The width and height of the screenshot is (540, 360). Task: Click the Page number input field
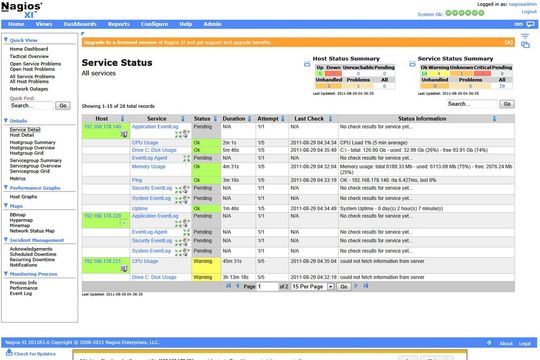point(268,287)
